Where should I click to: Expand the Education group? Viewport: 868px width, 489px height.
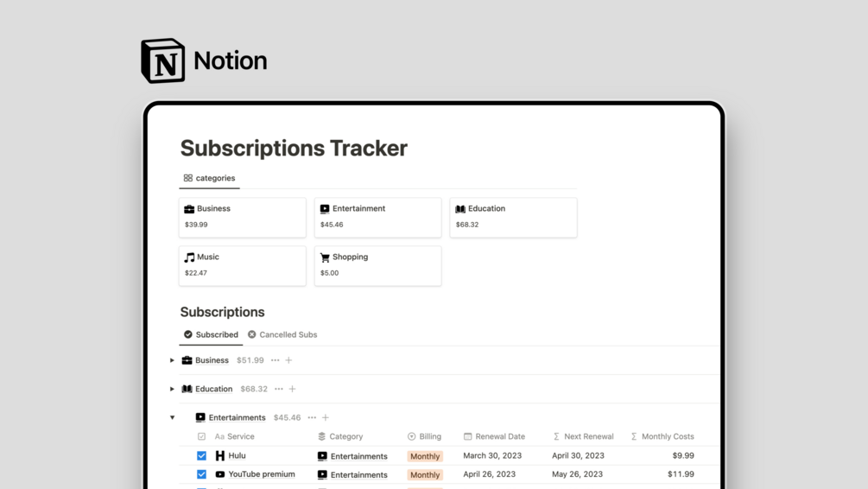[x=172, y=389]
